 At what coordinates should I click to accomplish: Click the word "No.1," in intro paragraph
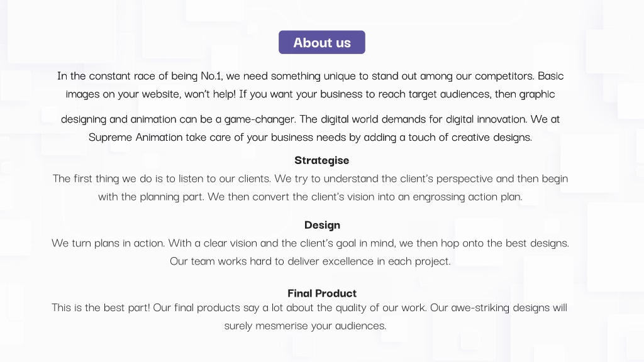pyautogui.click(x=211, y=76)
